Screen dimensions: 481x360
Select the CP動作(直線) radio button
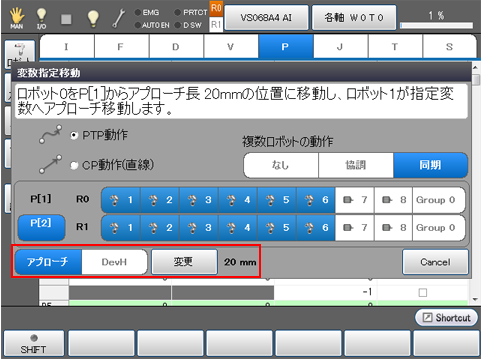(x=74, y=165)
